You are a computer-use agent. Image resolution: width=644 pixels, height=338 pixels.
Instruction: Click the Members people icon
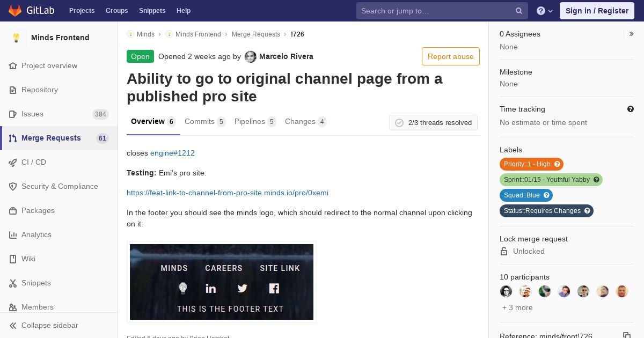13,307
